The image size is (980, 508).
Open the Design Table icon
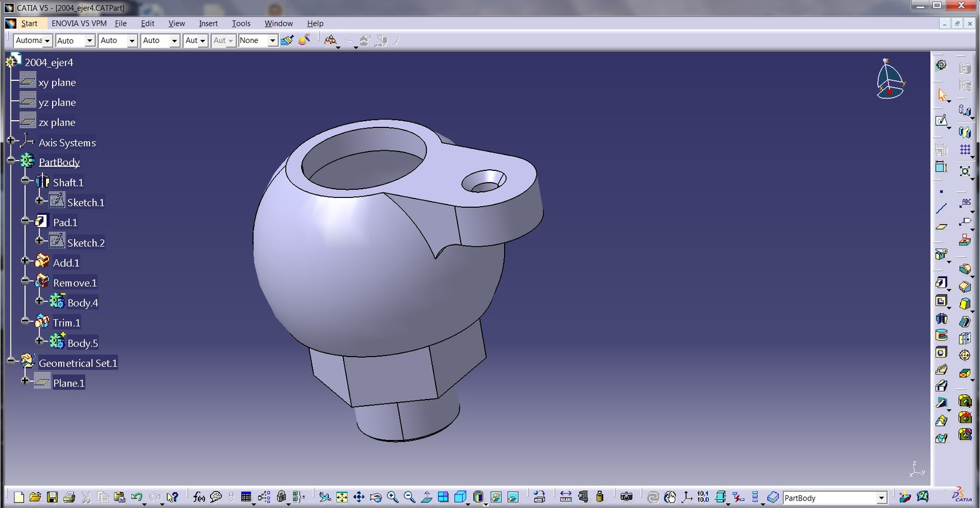(246, 497)
